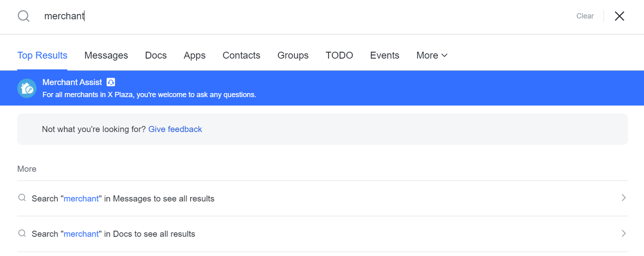Switch to the Messages tab
The image size is (644, 256).
point(106,55)
